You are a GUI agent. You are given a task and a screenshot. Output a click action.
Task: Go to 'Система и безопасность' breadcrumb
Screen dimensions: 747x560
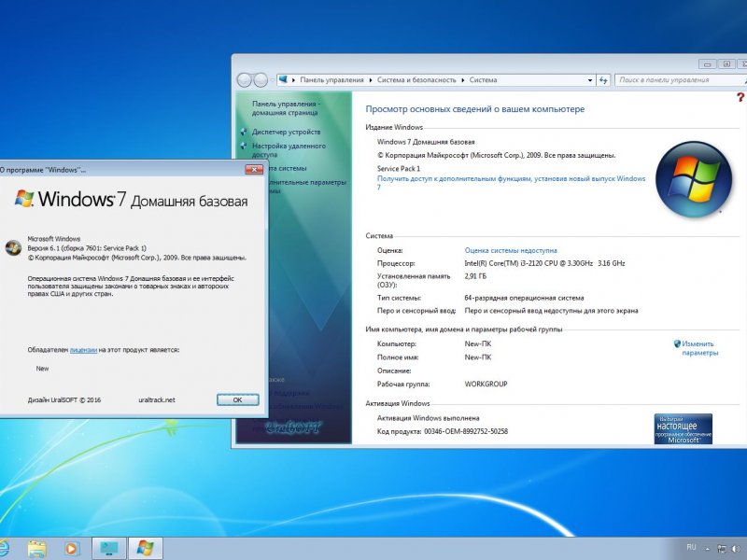(x=416, y=80)
